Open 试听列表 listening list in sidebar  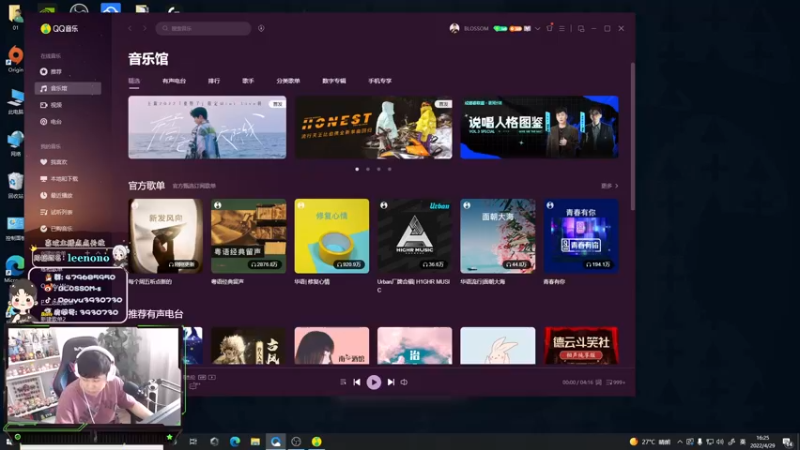click(57, 212)
